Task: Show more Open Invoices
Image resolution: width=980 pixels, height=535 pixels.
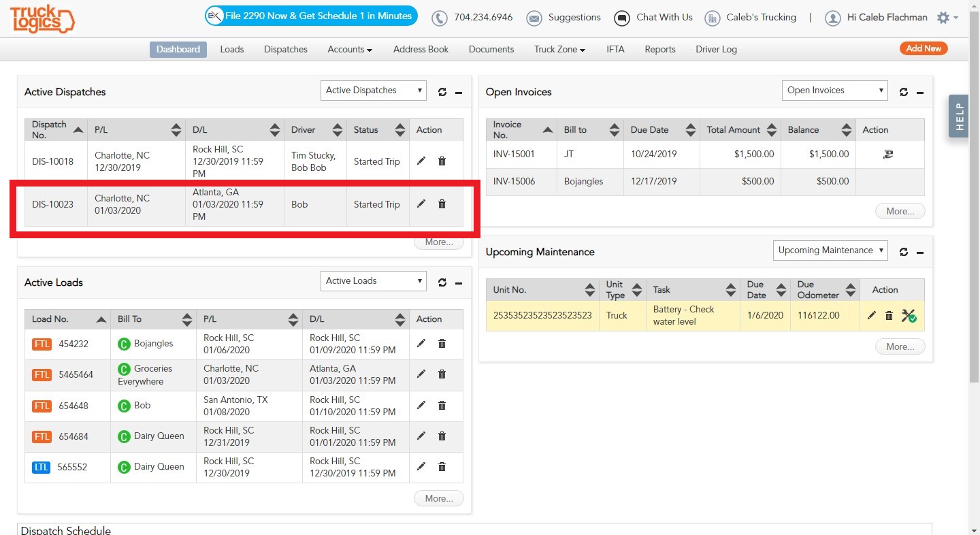Action: tap(900, 211)
